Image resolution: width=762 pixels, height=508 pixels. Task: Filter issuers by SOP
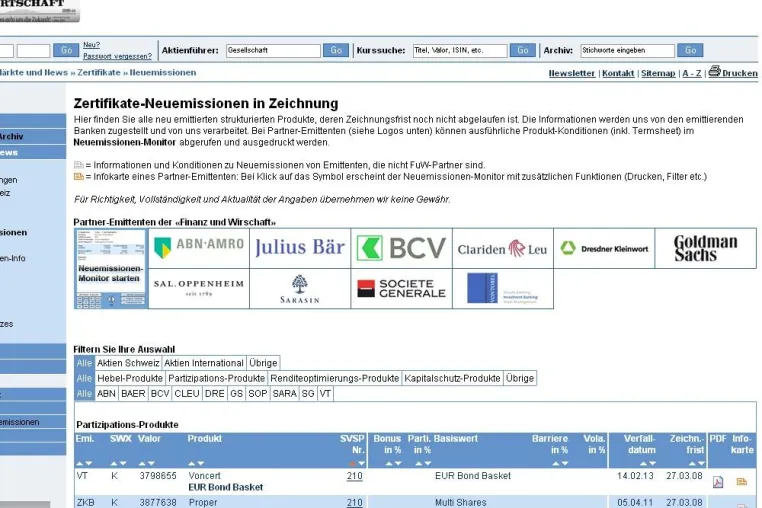pyautogui.click(x=258, y=394)
